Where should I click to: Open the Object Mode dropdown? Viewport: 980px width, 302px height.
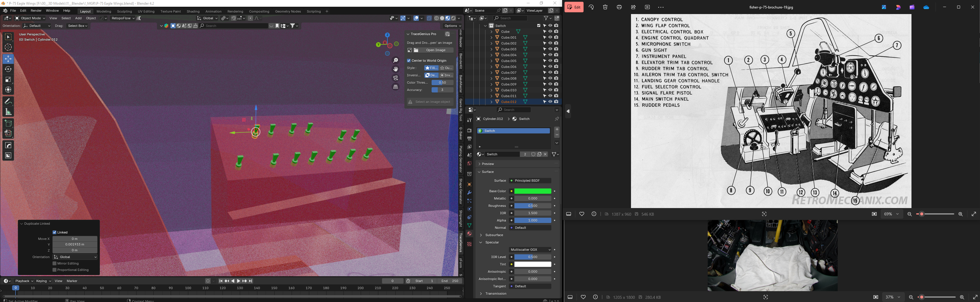(x=30, y=18)
